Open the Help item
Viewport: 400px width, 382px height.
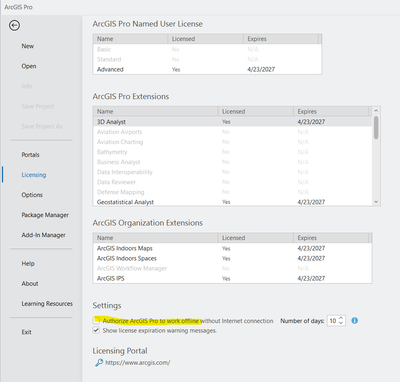[28, 263]
